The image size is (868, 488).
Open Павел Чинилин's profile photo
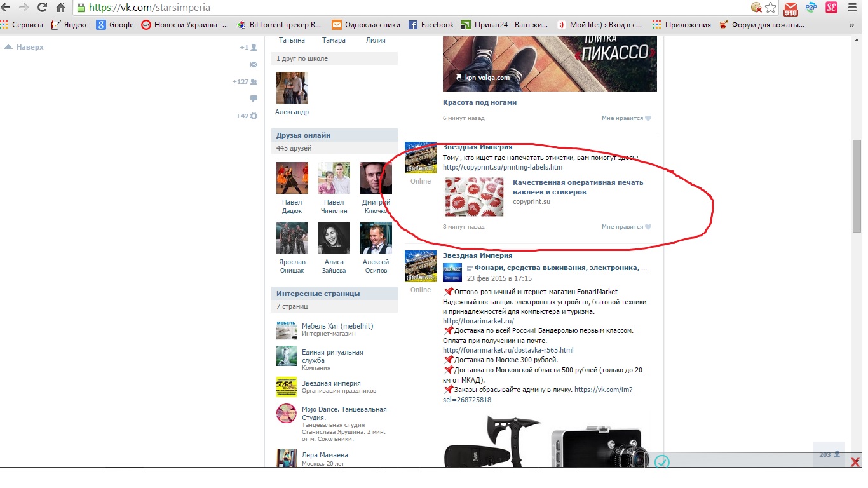tap(334, 178)
